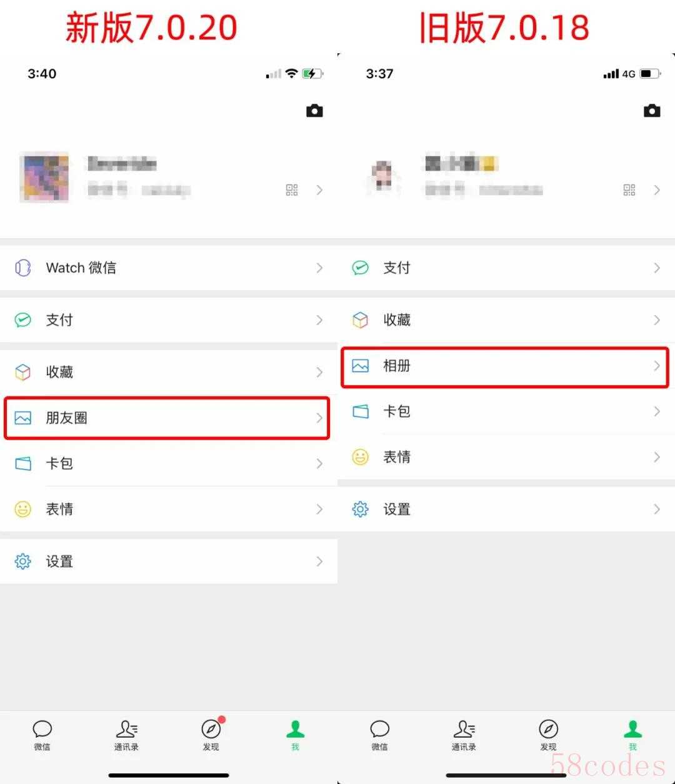Viewport: 675px width, 784px height.
Task: Click the 表情 smiley icon in left panel
Action: click(23, 509)
